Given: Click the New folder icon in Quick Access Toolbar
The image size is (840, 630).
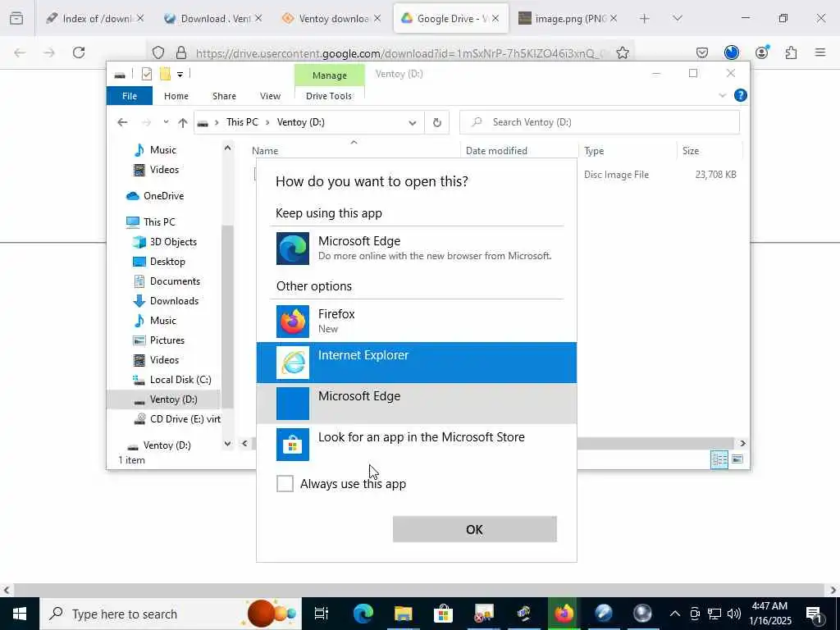Looking at the screenshot, I should [x=165, y=74].
